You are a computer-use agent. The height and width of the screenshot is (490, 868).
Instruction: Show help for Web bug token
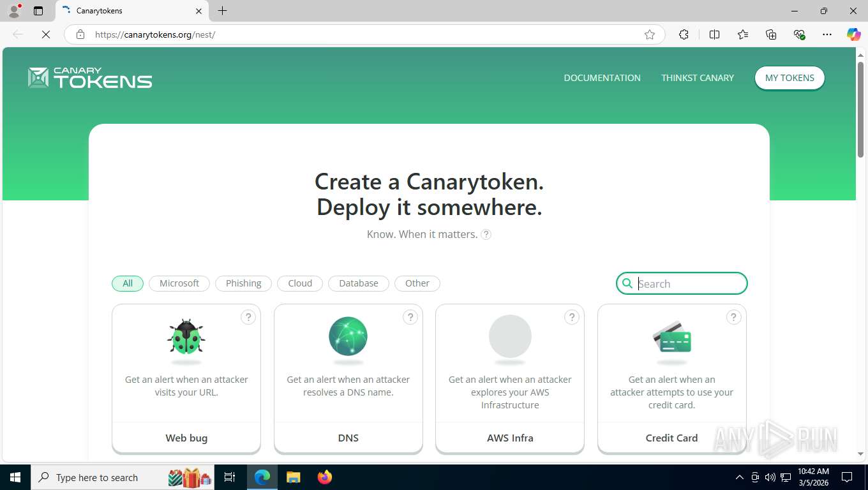coord(248,316)
